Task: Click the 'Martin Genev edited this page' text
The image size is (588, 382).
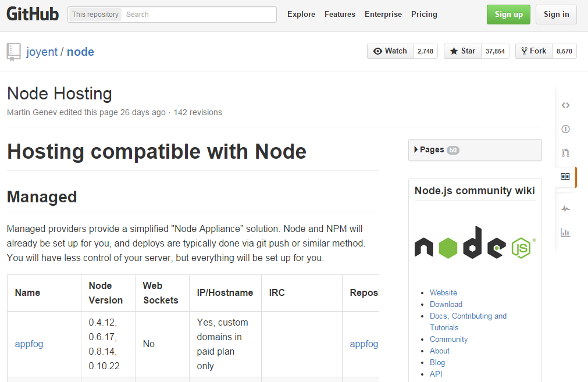Action: pyautogui.click(x=63, y=112)
